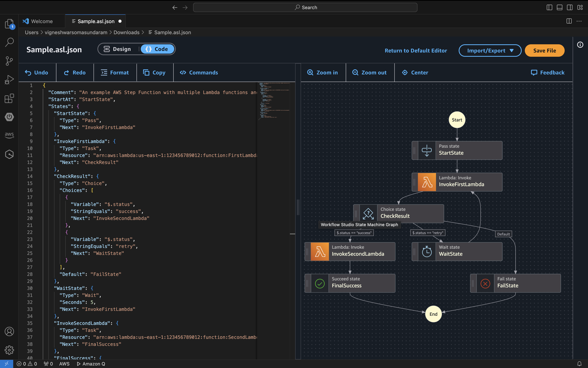Expand the Users breadcrumb item
Image resolution: width=588 pixels, height=368 pixels.
tap(31, 32)
